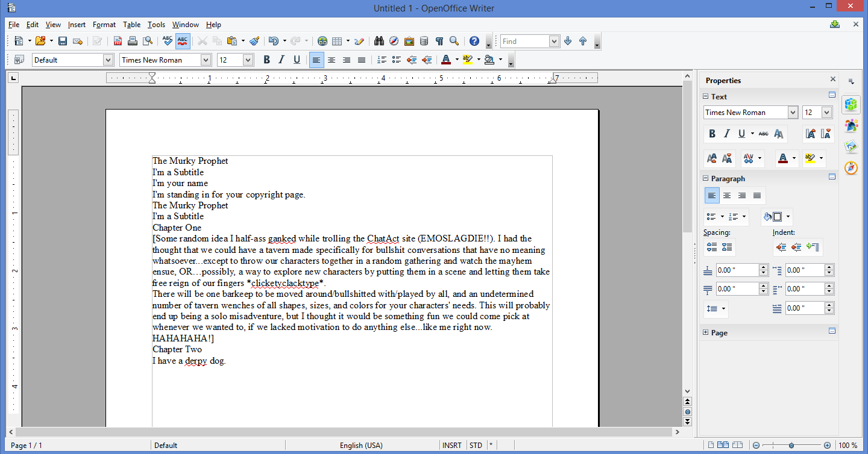Viewport: 868px width, 454px height.
Task: Show the Draw functions toolbar
Action: pos(359,41)
